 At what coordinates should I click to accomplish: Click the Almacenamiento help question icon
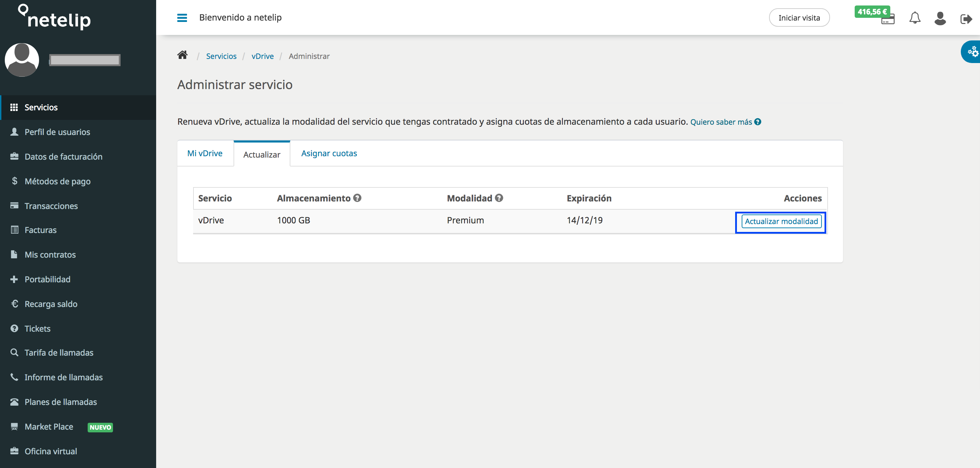click(357, 198)
